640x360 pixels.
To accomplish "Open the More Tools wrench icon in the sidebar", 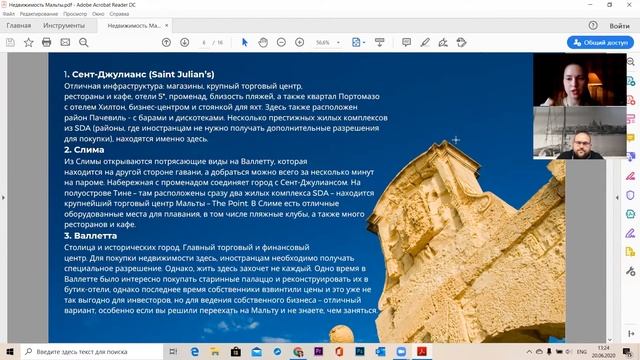I will pyautogui.click(x=631, y=271).
